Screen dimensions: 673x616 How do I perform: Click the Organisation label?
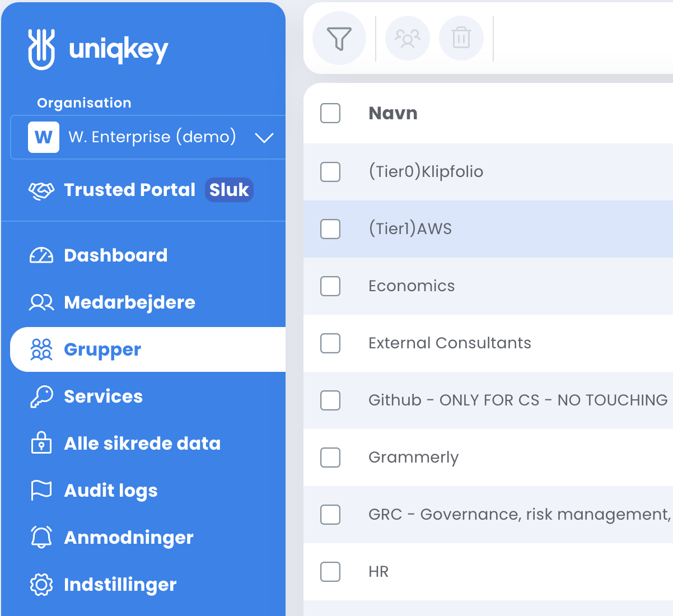click(84, 103)
